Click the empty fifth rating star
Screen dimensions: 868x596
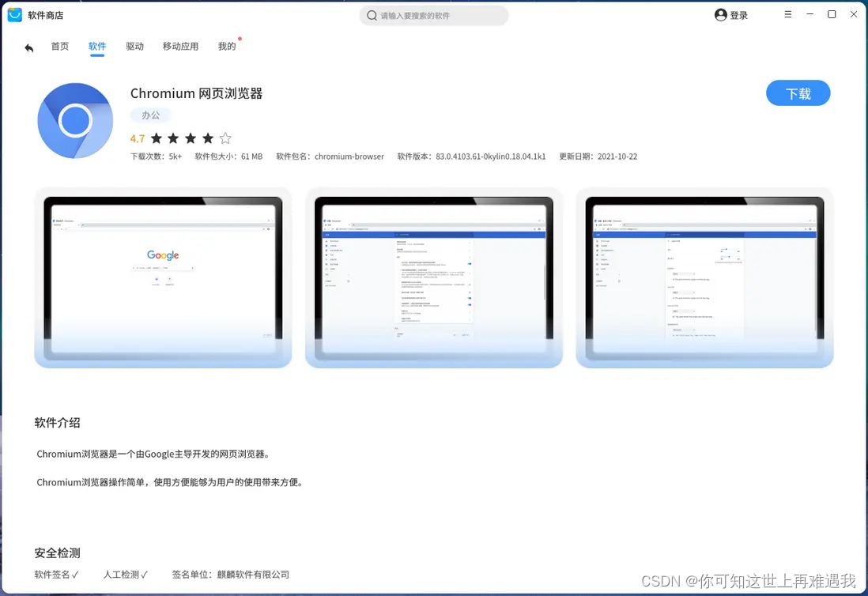(x=225, y=138)
